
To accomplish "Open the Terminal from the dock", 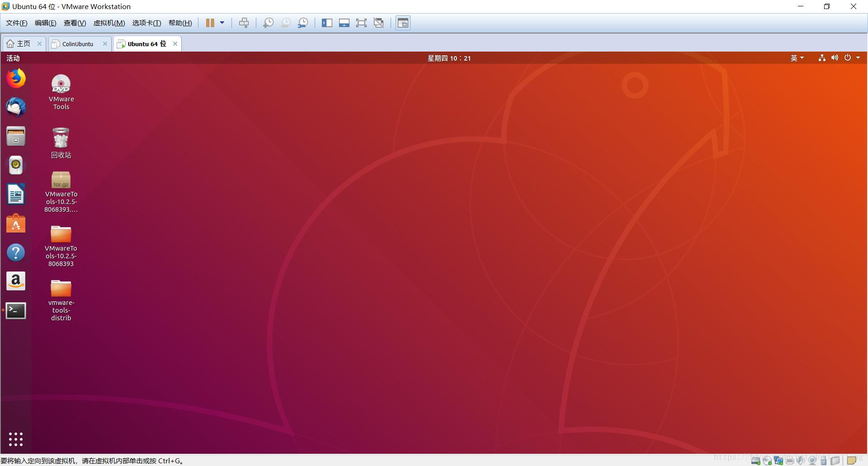I will [16, 310].
